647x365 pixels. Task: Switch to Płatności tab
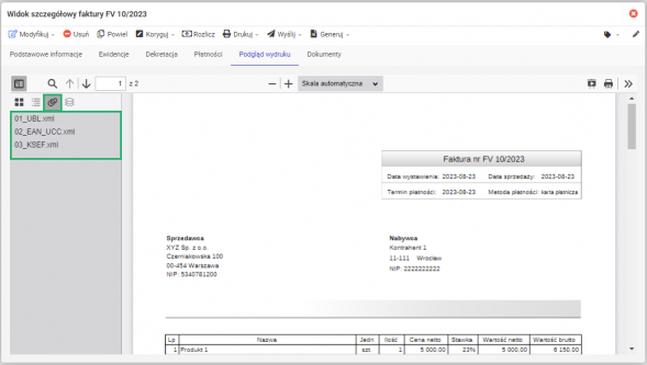pos(208,54)
